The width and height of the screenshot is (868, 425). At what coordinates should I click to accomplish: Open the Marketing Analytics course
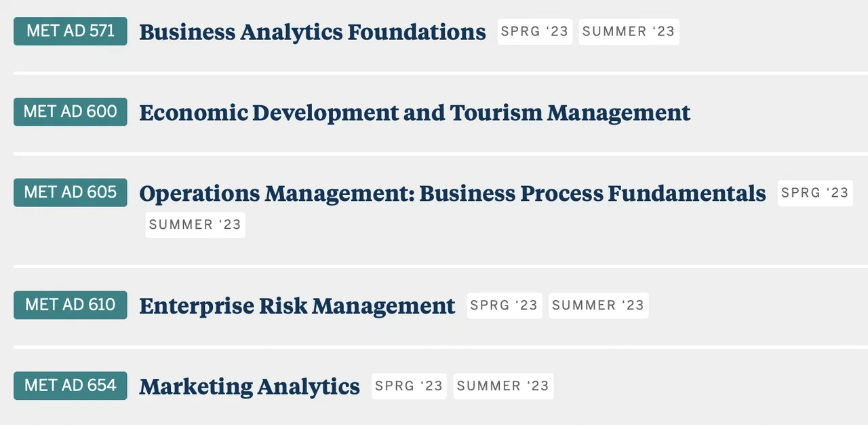coord(250,386)
